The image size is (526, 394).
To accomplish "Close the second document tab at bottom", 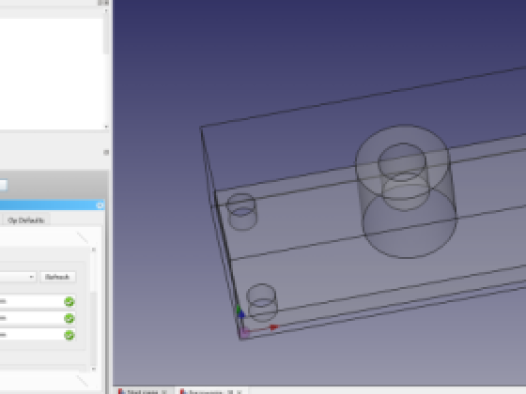I will coord(240,392).
